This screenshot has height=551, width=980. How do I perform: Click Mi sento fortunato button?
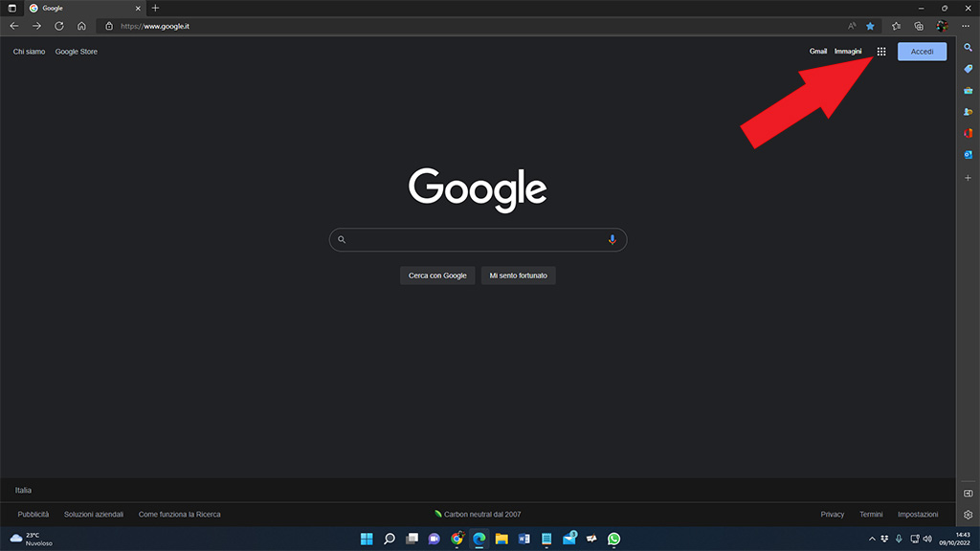(518, 275)
